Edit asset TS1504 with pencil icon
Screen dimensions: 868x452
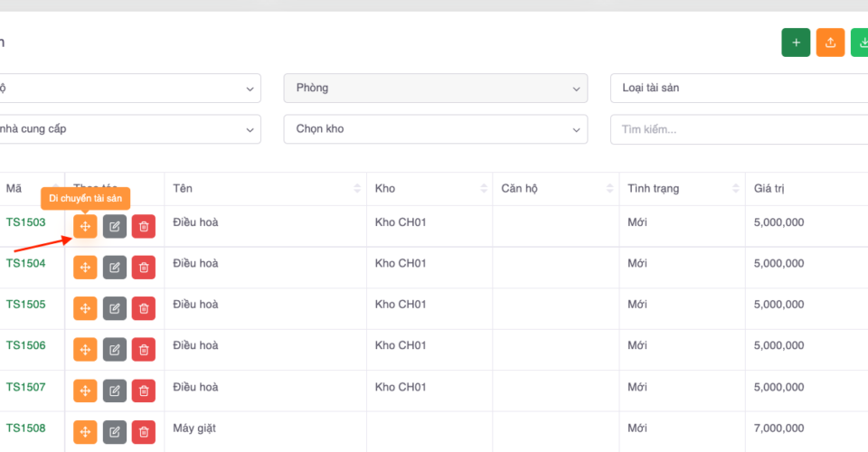114,267
